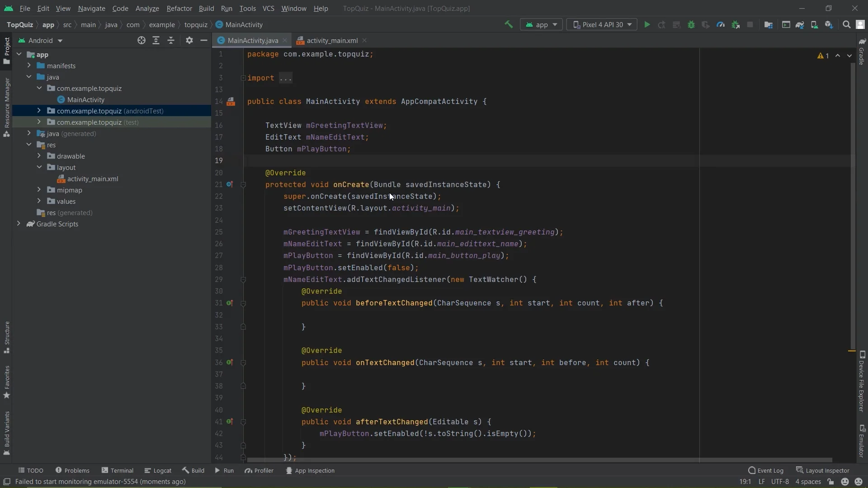Image resolution: width=868 pixels, height=488 pixels.
Task: Click the Make Project hammer icon
Action: [x=509, y=25]
